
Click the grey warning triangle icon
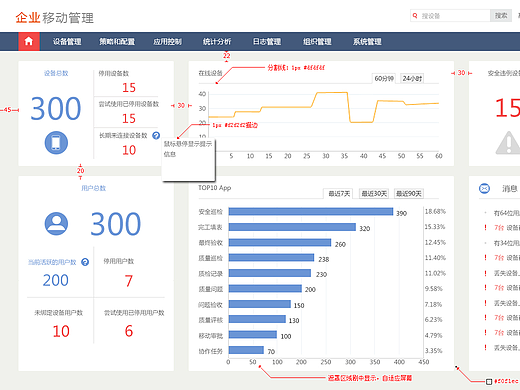pyautogui.click(x=508, y=143)
